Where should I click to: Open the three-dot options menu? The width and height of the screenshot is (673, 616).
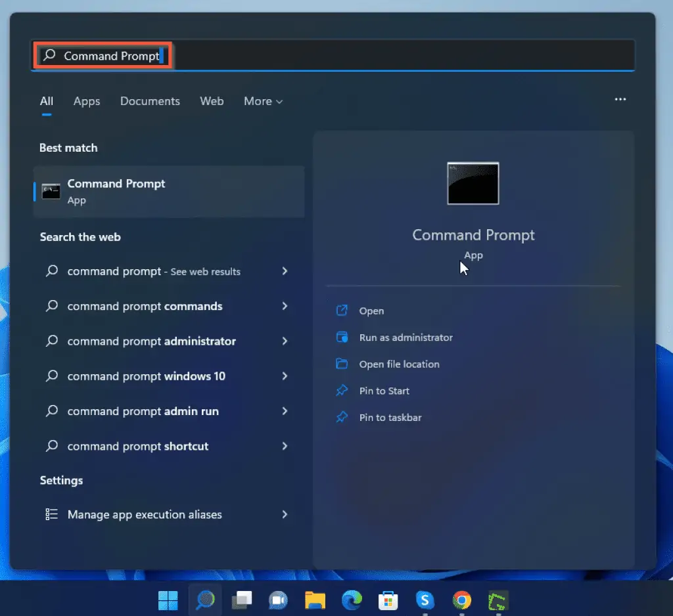620,99
